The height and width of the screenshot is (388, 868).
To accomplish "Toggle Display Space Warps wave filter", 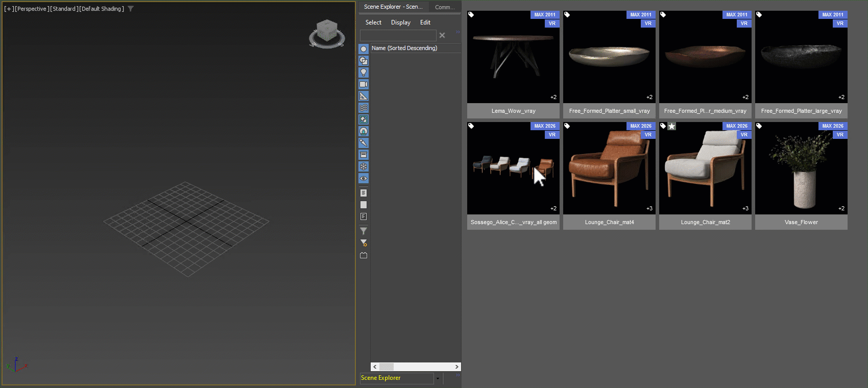I will 364,108.
